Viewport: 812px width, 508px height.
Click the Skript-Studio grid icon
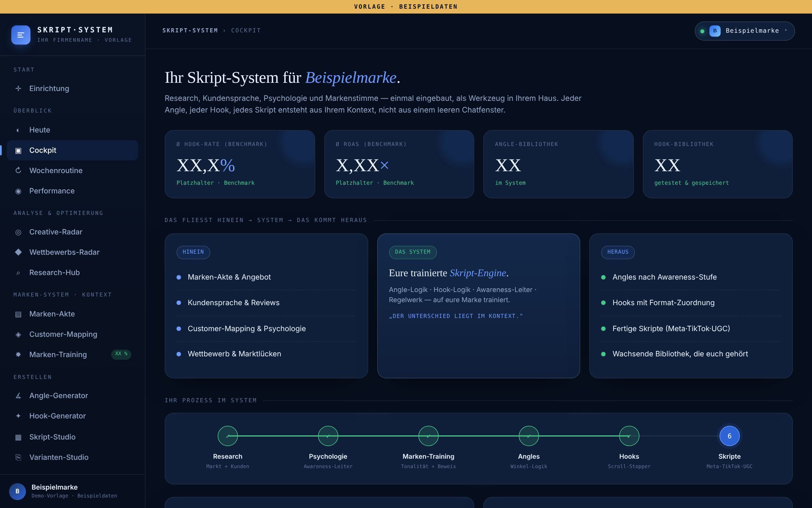tap(18, 437)
